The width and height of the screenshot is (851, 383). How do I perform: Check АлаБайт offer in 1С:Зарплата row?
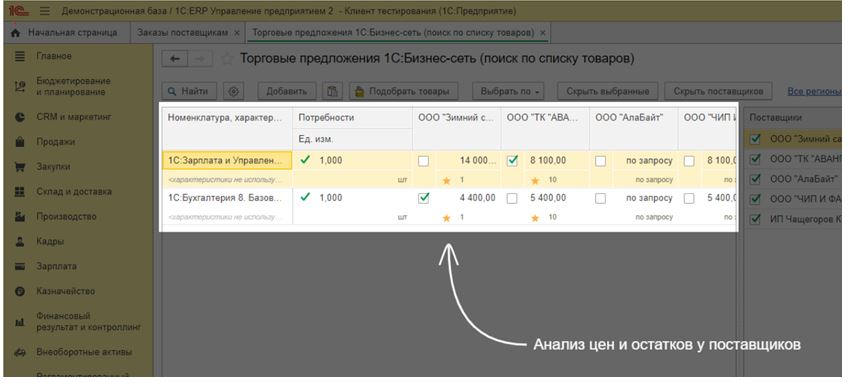[600, 161]
